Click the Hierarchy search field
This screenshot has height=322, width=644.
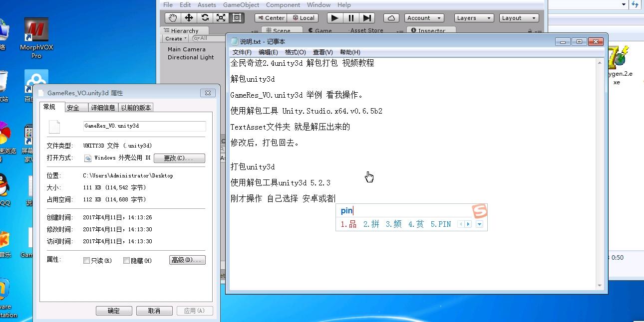click(x=209, y=38)
